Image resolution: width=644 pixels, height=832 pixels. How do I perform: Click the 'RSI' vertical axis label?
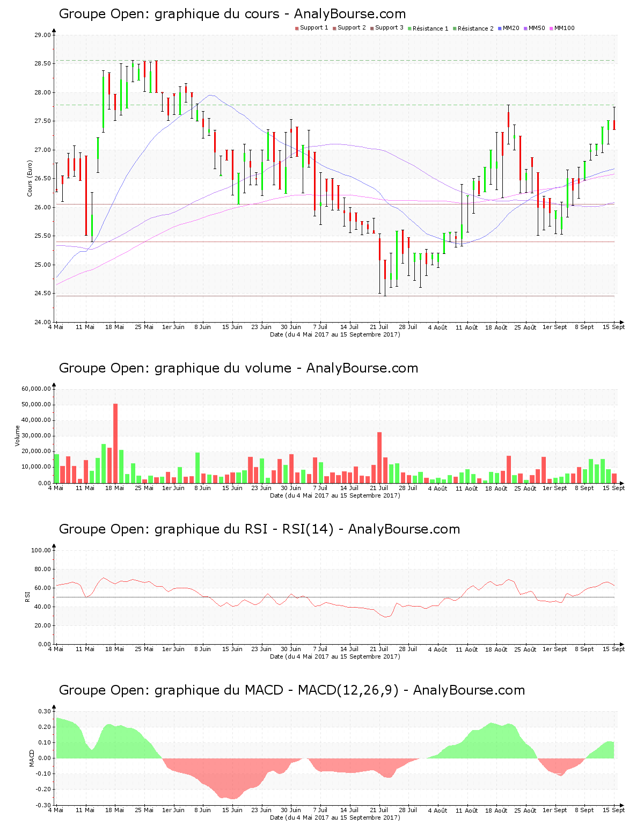coord(27,596)
